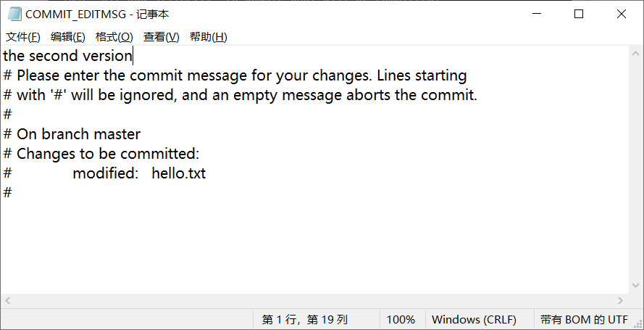The width and height of the screenshot is (644, 330).
Task: Click horizontal scrollbar right arrow
Action: (x=621, y=301)
